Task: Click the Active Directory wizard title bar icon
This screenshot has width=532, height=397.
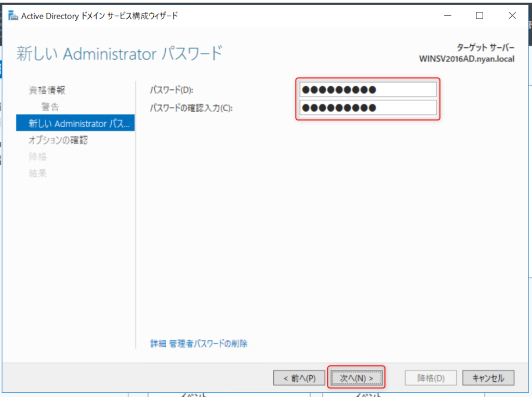Action: pos(13,16)
